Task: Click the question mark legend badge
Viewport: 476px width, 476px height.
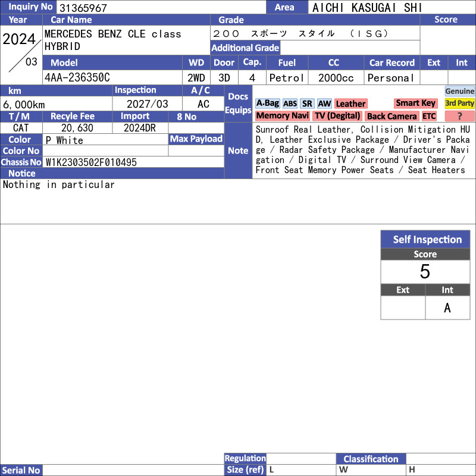Action: (x=459, y=116)
